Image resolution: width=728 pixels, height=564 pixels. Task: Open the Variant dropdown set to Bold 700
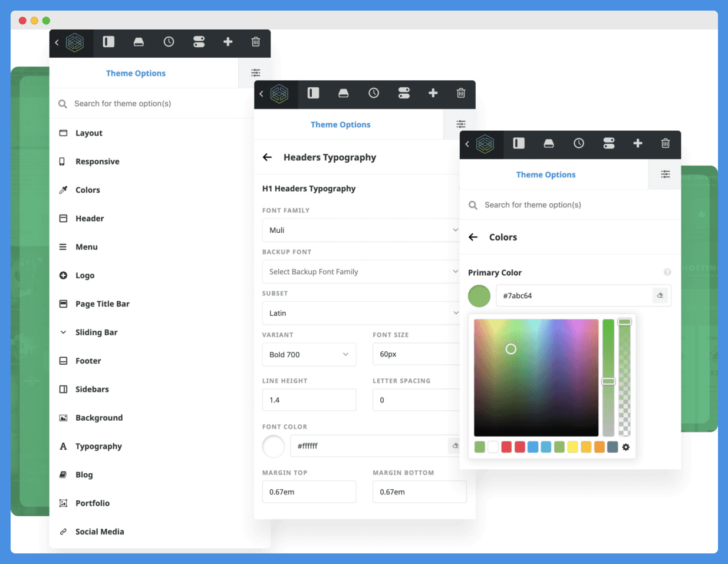pyautogui.click(x=309, y=354)
